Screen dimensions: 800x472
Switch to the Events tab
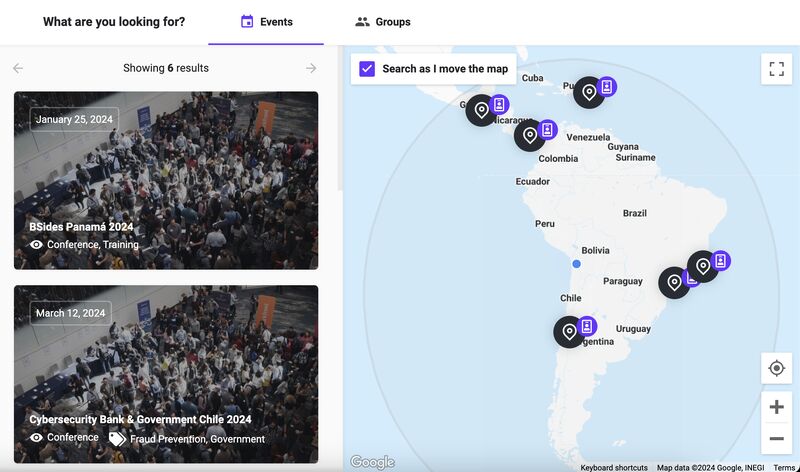click(x=266, y=22)
